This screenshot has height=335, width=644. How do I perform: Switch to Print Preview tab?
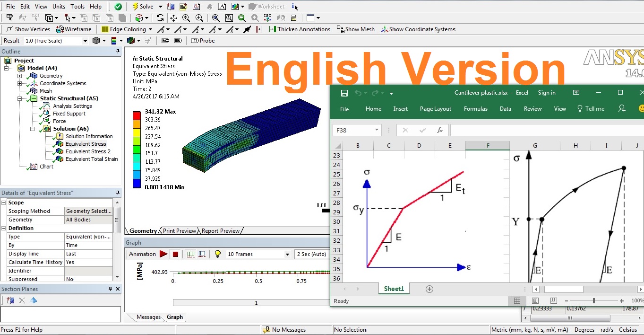pyautogui.click(x=179, y=231)
